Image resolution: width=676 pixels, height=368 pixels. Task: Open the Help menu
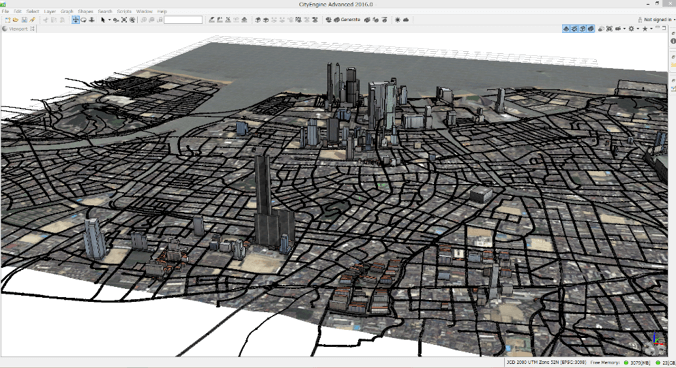coord(162,11)
